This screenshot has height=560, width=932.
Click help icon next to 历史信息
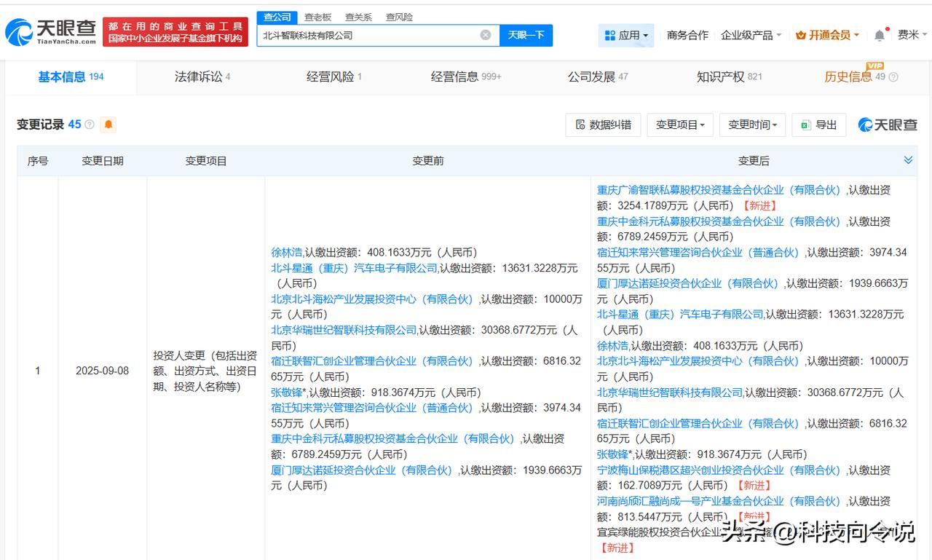click(893, 77)
